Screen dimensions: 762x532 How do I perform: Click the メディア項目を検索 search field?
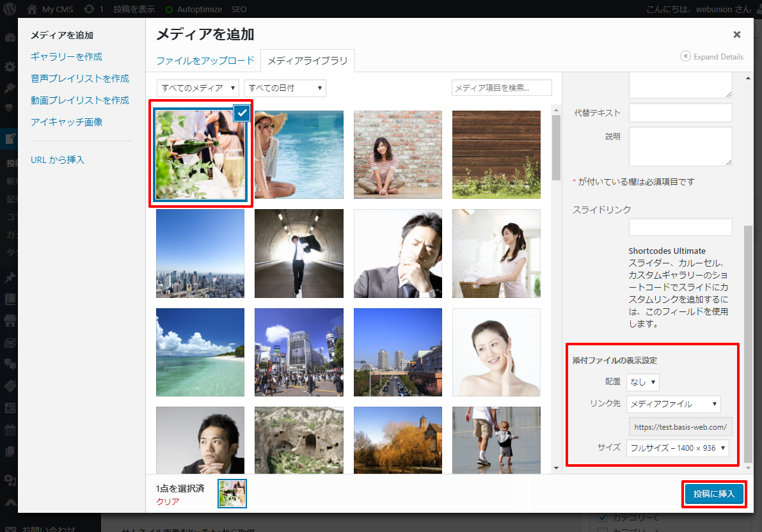(502, 88)
